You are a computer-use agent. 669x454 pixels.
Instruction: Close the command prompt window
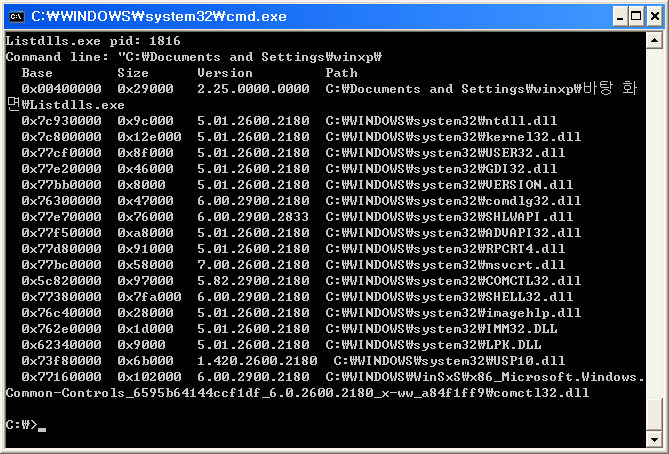coord(654,17)
